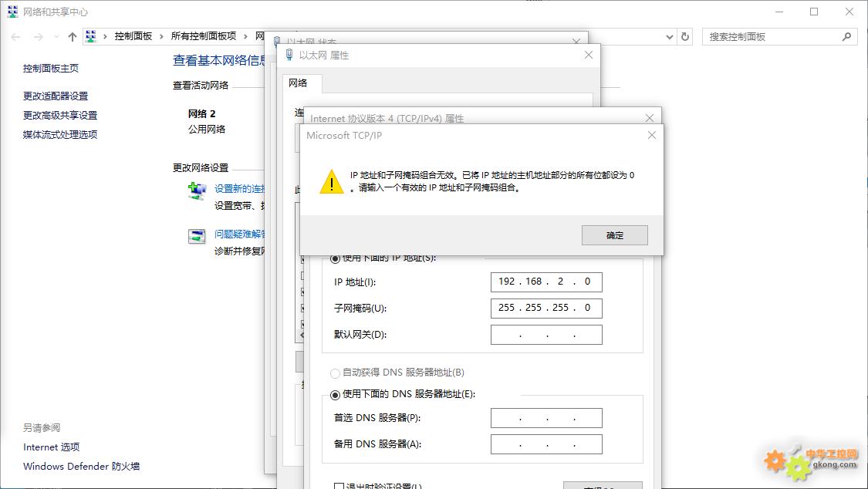Click the Network 2 label

201,114
